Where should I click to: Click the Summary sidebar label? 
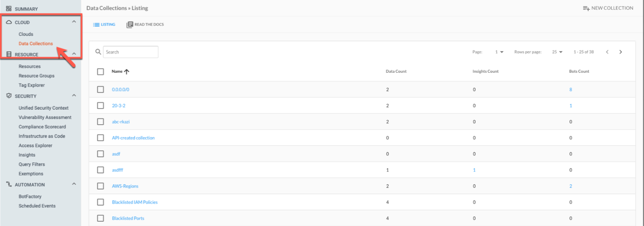(x=26, y=9)
